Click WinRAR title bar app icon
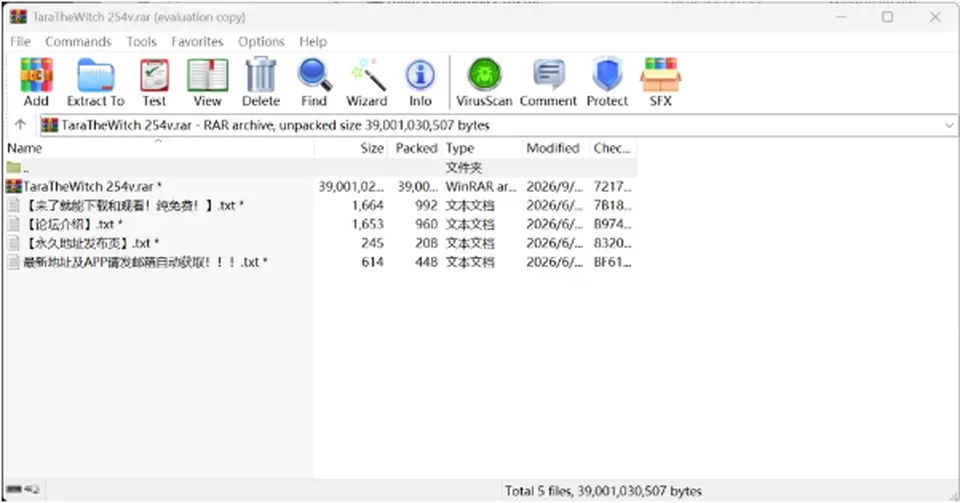The width and height of the screenshot is (960, 503). pyautogui.click(x=18, y=17)
